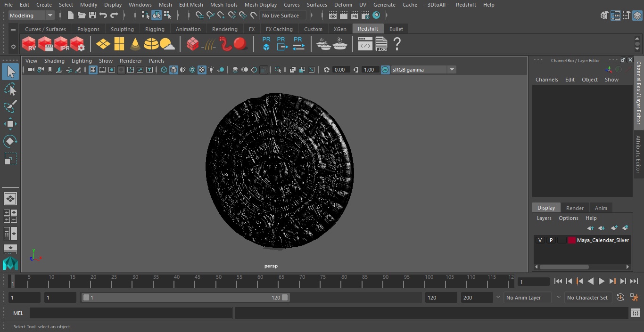The height and width of the screenshot is (332, 644).
Task: Open the Redshift LOG file icon
Action: click(x=381, y=44)
